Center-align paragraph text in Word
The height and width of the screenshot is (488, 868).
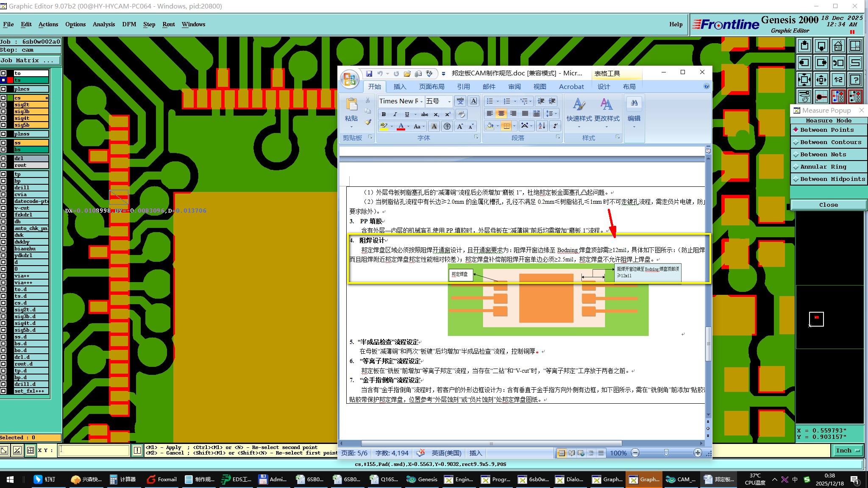pos(501,114)
